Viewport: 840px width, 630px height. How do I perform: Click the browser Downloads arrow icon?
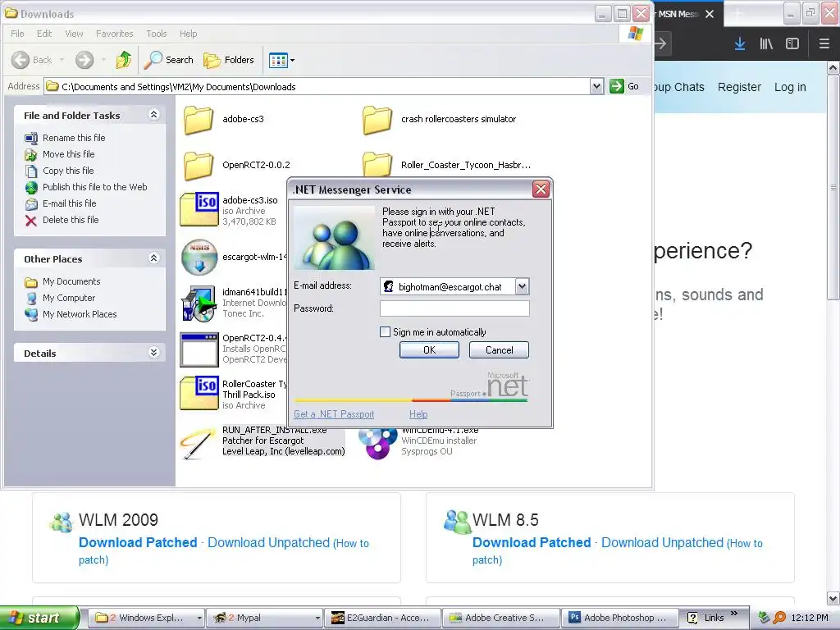pyautogui.click(x=740, y=44)
